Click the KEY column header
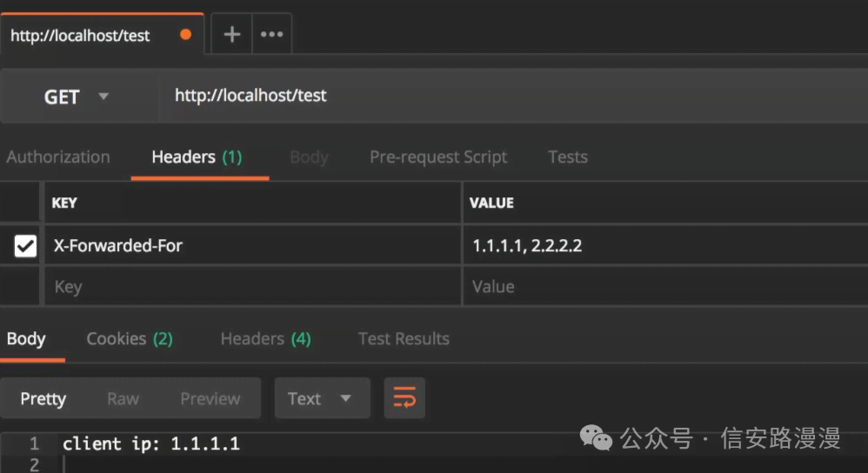The image size is (868, 473). pos(64,203)
